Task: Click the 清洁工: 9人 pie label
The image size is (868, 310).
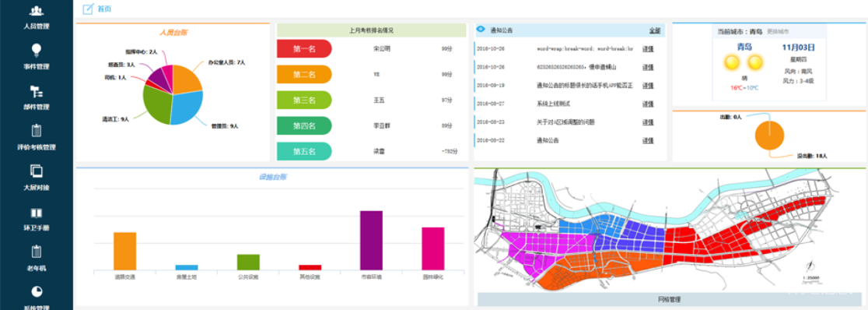Action: tap(115, 118)
